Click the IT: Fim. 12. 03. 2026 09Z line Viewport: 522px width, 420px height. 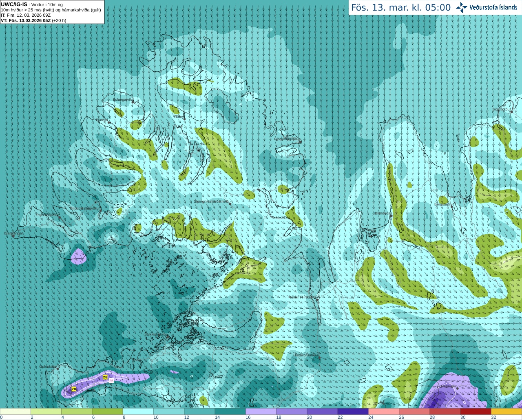click(26, 15)
